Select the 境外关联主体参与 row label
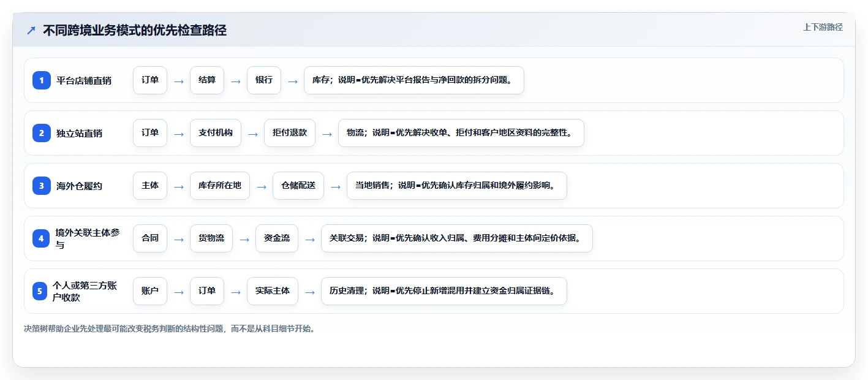This screenshot has height=380, width=868. 88,238
